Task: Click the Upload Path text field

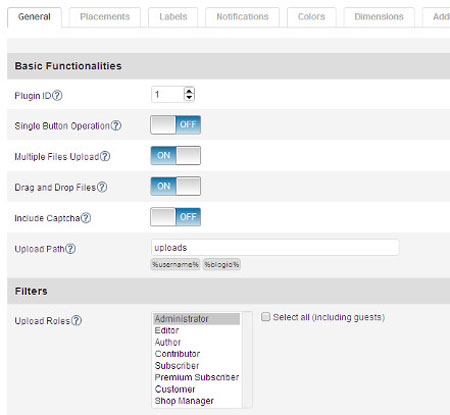Action: click(x=275, y=248)
